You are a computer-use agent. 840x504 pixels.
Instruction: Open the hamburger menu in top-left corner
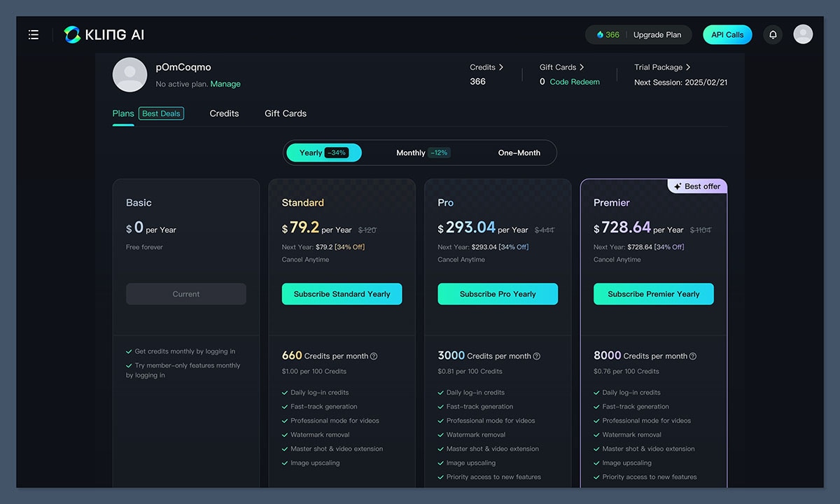coord(33,34)
